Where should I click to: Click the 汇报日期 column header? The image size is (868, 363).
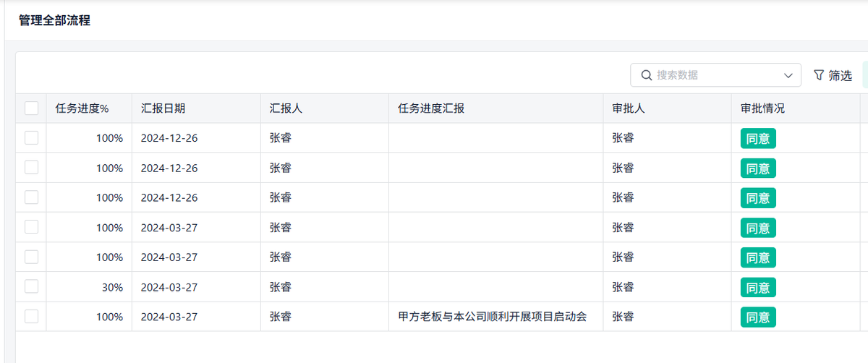163,108
